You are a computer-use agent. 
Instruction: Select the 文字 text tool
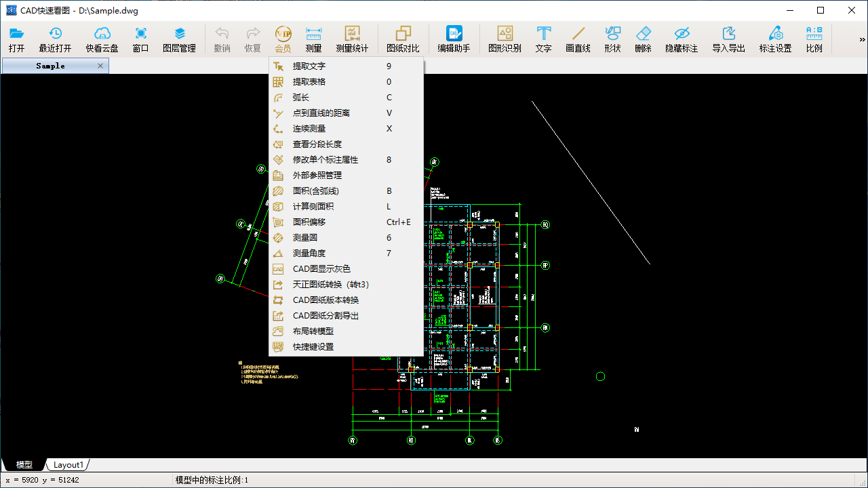pyautogui.click(x=543, y=37)
